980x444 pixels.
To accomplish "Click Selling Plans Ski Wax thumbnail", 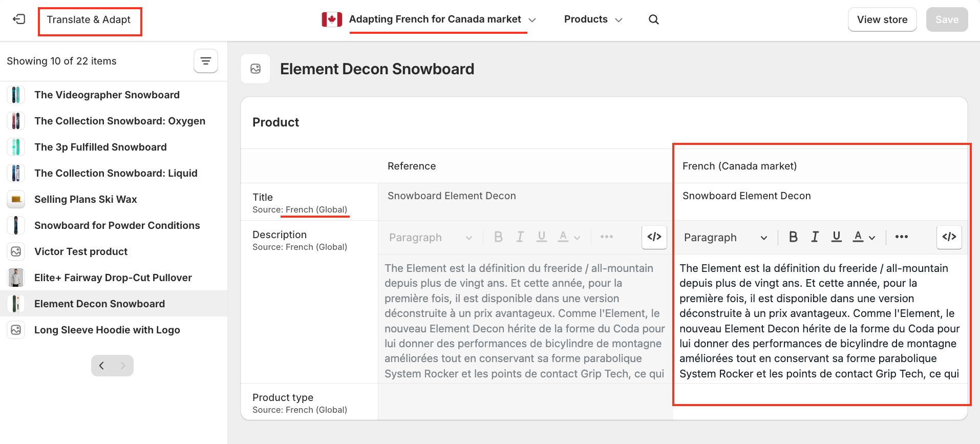I will [x=16, y=199].
